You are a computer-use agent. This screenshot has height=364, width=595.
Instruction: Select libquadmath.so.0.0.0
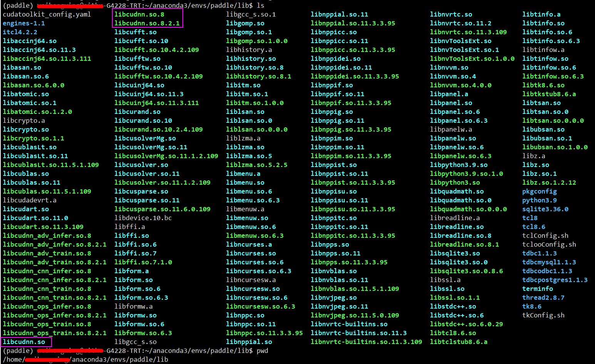pos(468,209)
